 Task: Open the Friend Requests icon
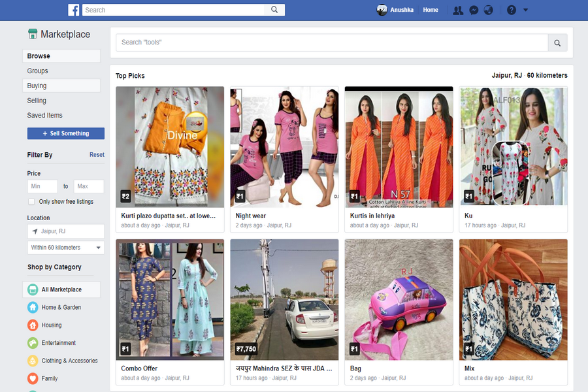[x=459, y=10]
